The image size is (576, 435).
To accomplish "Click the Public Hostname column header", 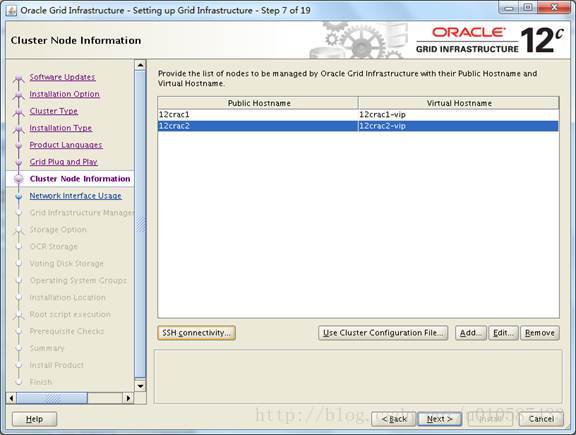I will [x=258, y=103].
